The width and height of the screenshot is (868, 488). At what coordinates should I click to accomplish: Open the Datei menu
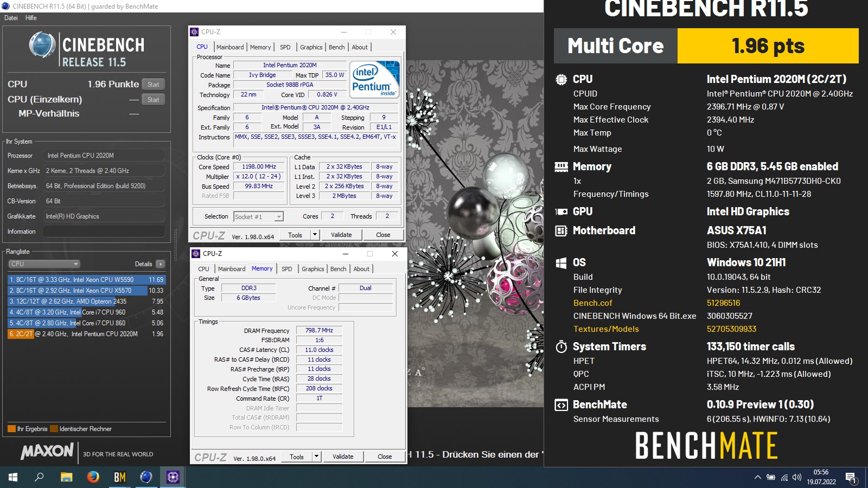tap(11, 18)
